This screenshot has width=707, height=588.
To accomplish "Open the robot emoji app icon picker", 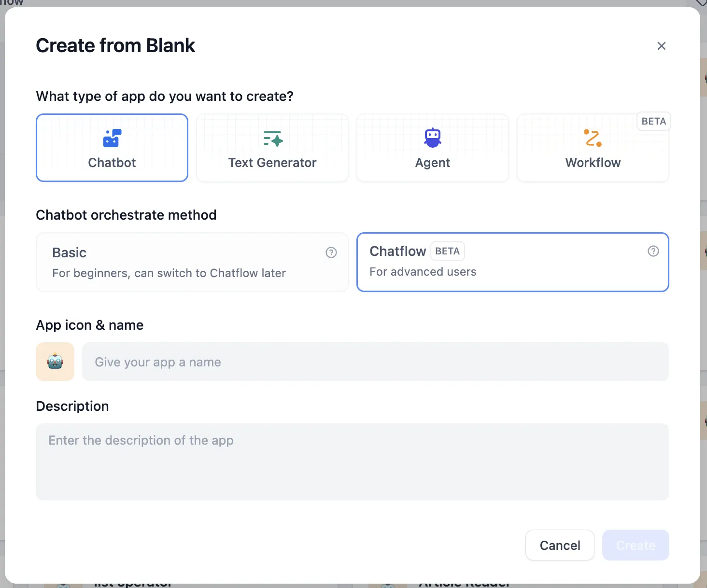I will (55, 362).
